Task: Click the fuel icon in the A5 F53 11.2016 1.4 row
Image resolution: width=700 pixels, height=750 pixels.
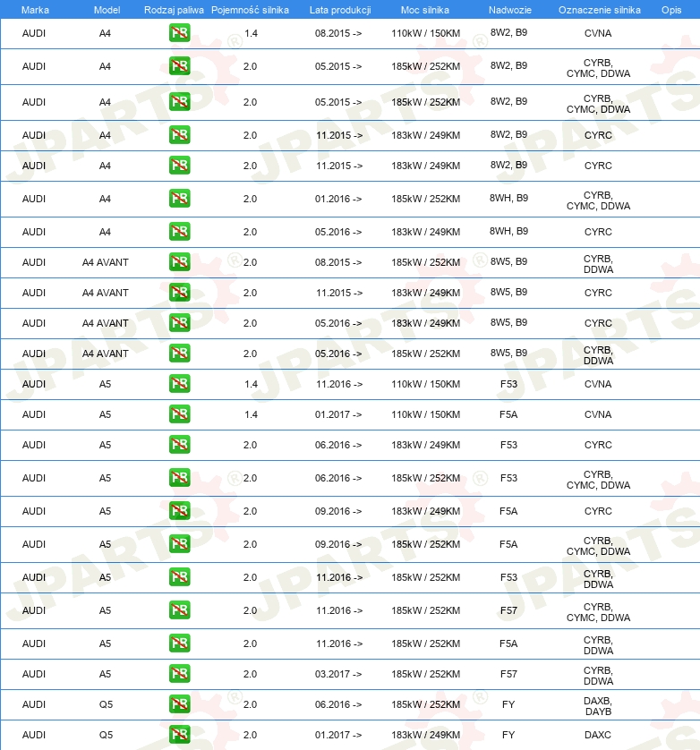Action: (179, 384)
